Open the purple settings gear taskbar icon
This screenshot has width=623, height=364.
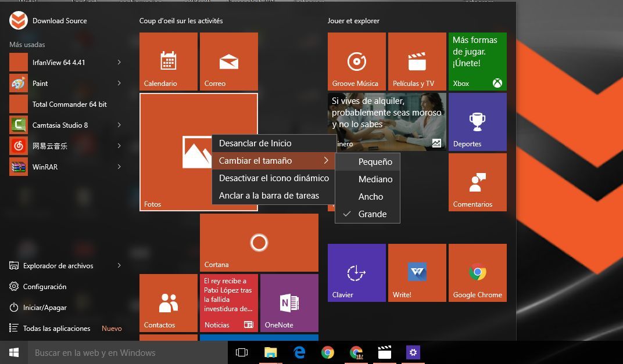coord(413,352)
